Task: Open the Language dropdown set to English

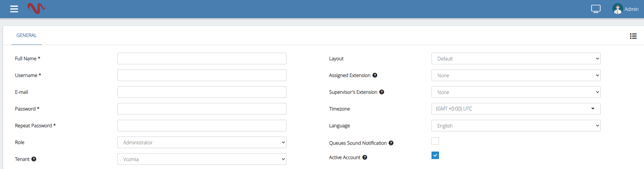Action: pos(516,126)
